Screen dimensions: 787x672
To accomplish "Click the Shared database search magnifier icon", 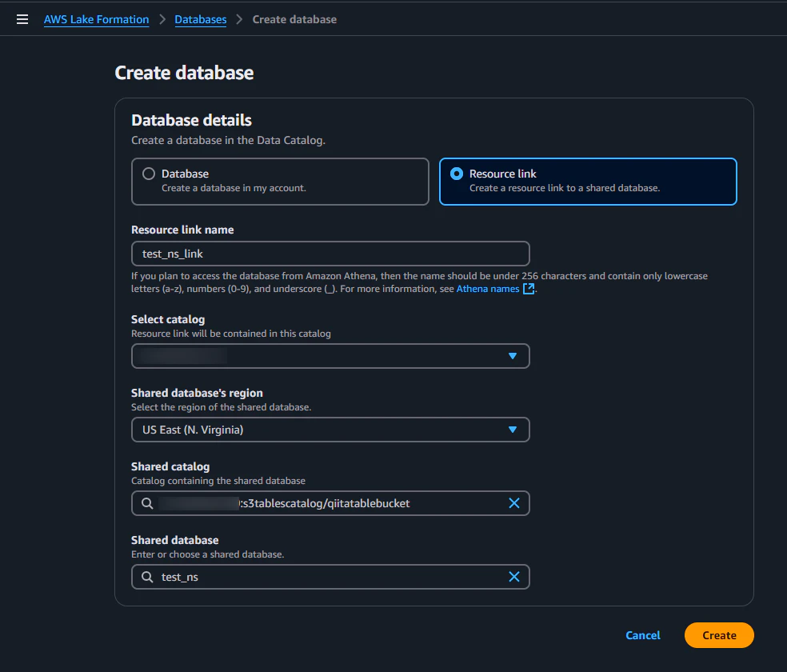I will [x=147, y=577].
